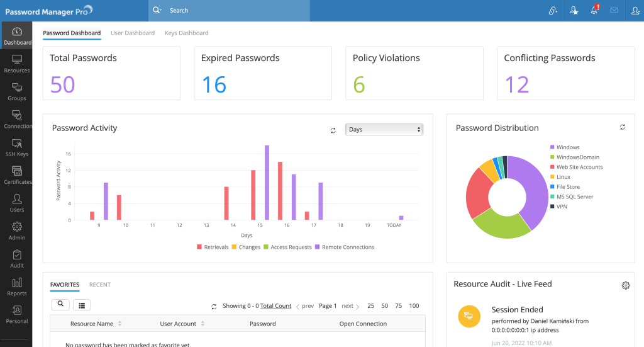Click the search magnifier icon in header
644x347 pixels.
[x=157, y=10]
